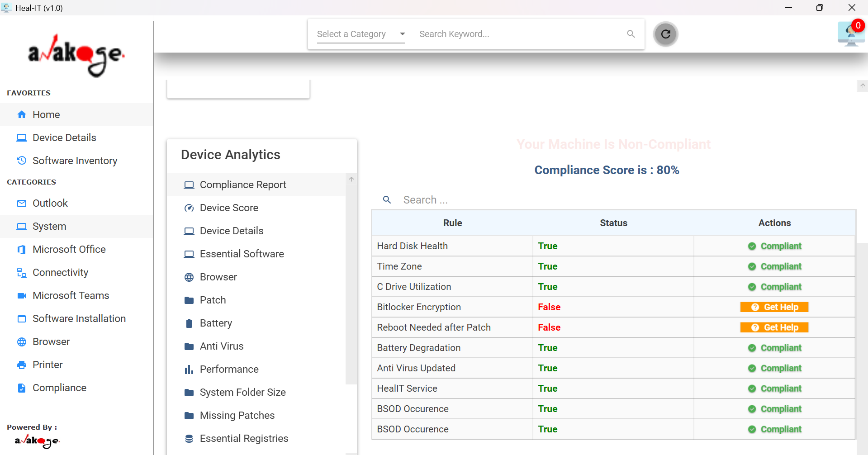Select Compliance Report in Device Analytics
This screenshot has height=455, width=868.
coord(256,185)
